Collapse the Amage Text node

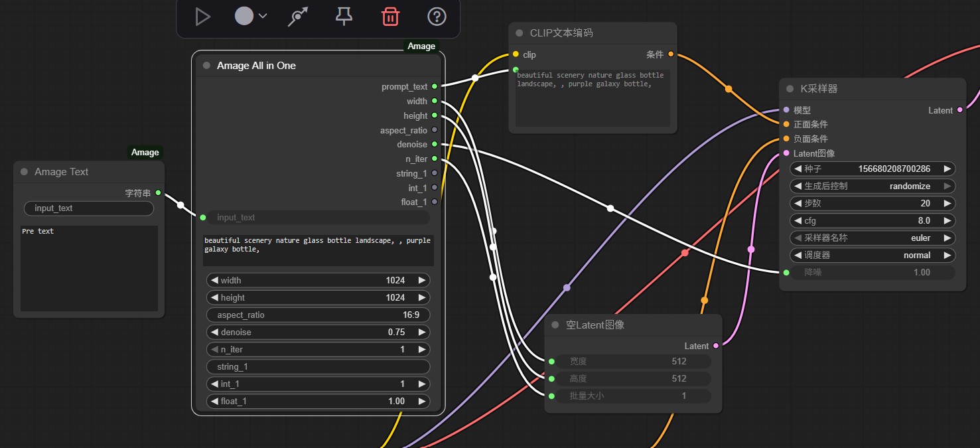point(25,172)
